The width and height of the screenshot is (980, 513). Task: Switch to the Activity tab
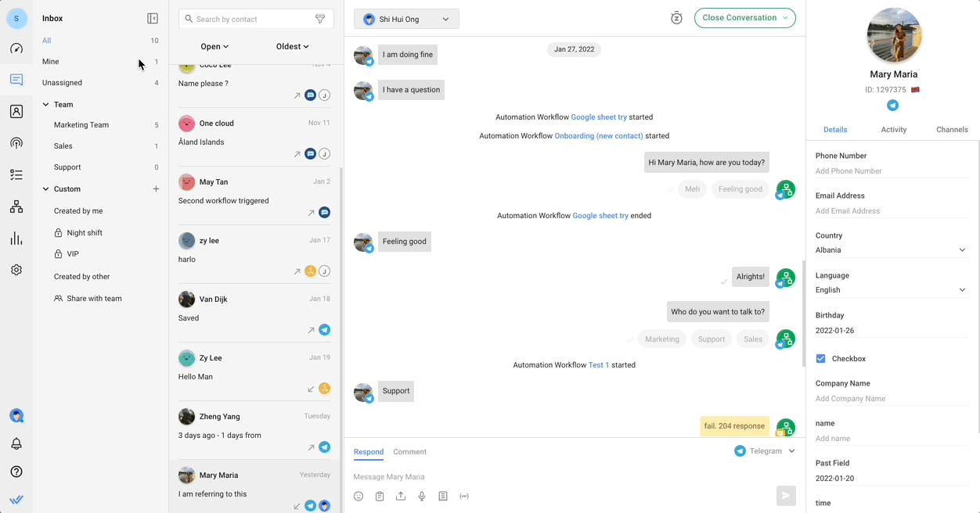point(893,130)
